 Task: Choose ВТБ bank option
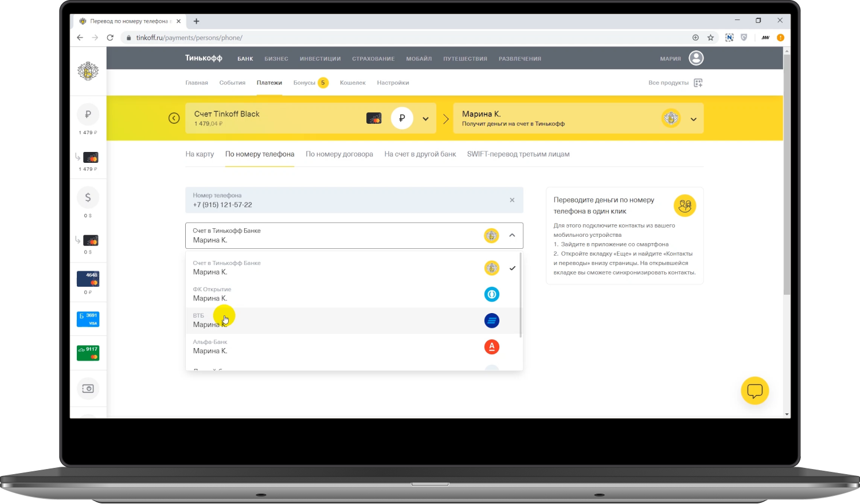[354, 321]
